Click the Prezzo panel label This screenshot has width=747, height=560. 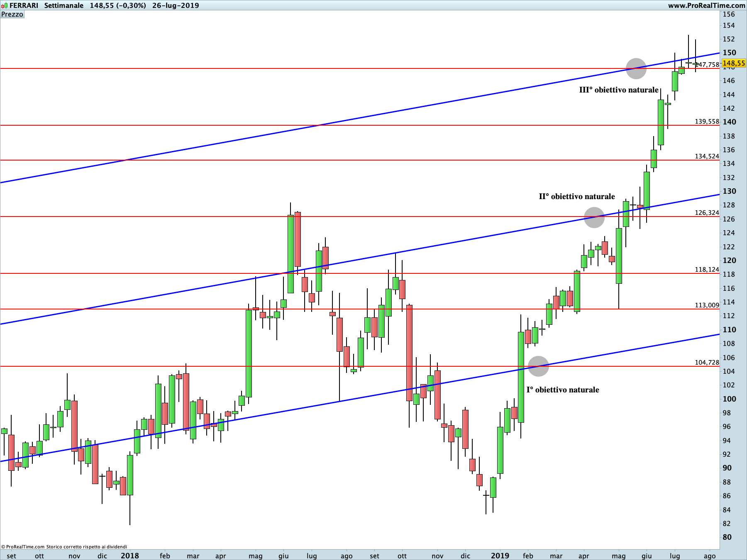coord(12,14)
